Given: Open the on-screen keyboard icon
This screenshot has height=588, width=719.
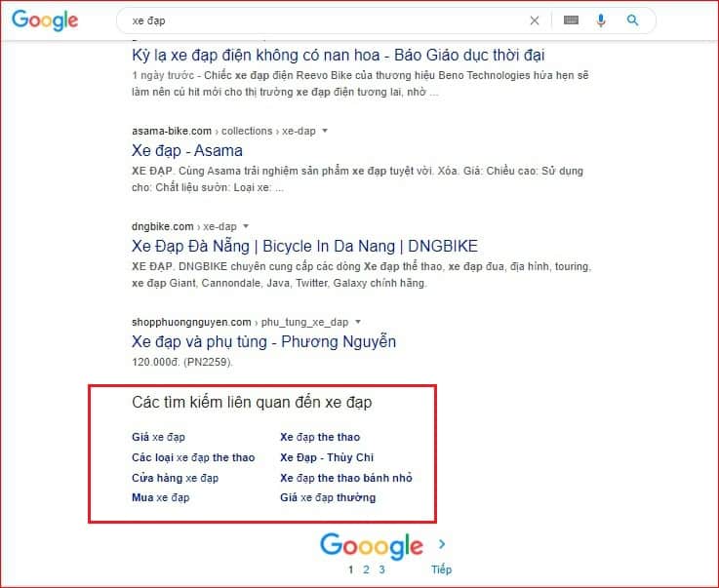Looking at the screenshot, I should pos(571,20).
